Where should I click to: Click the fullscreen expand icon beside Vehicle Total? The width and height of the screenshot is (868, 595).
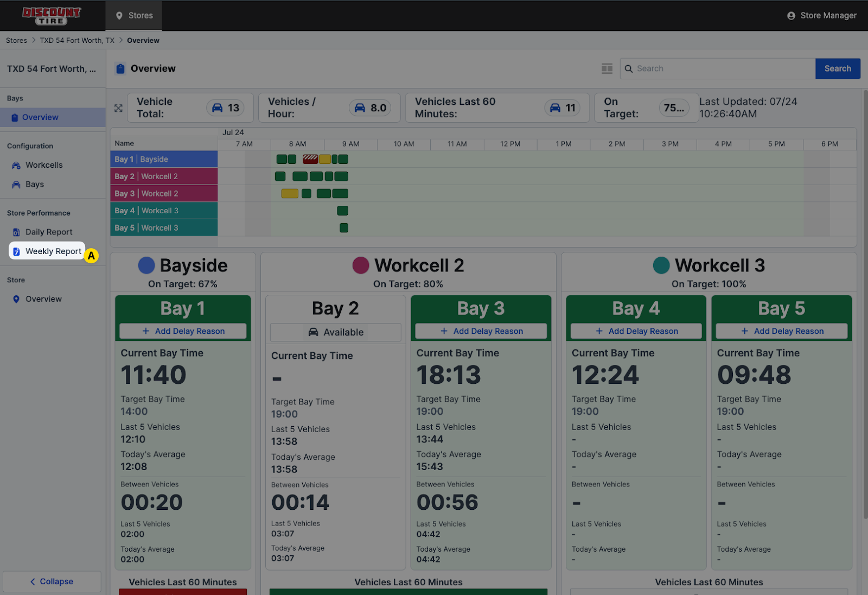click(118, 108)
